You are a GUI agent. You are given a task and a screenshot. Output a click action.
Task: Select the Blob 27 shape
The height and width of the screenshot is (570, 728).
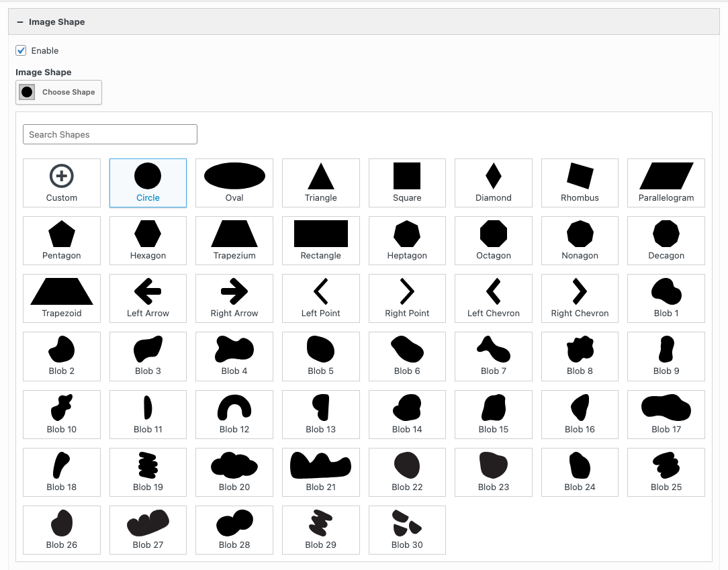pyautogui.click(x=148, y=530)
